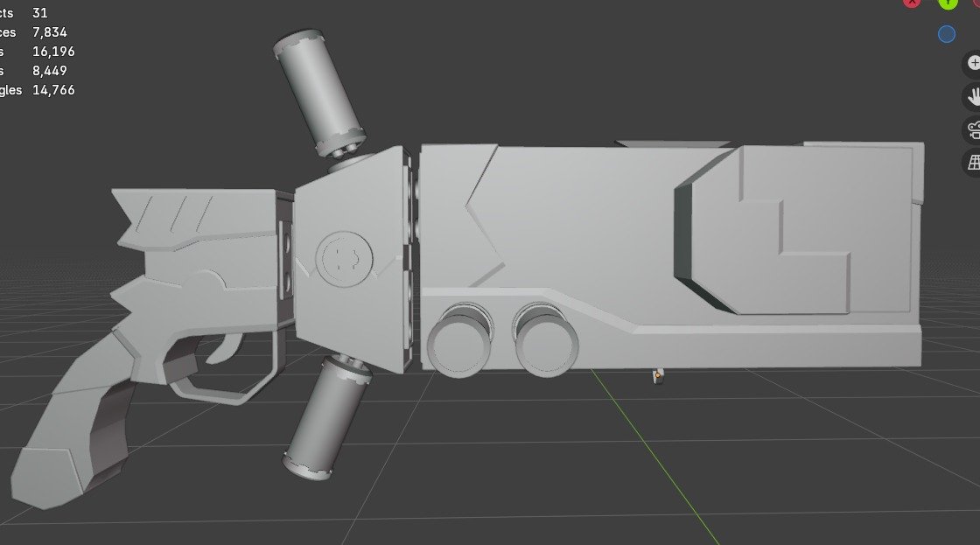This screenshot has height=545, width=980.
Task: Click the stats value 8,449
Action: click(x=49, y=71)
